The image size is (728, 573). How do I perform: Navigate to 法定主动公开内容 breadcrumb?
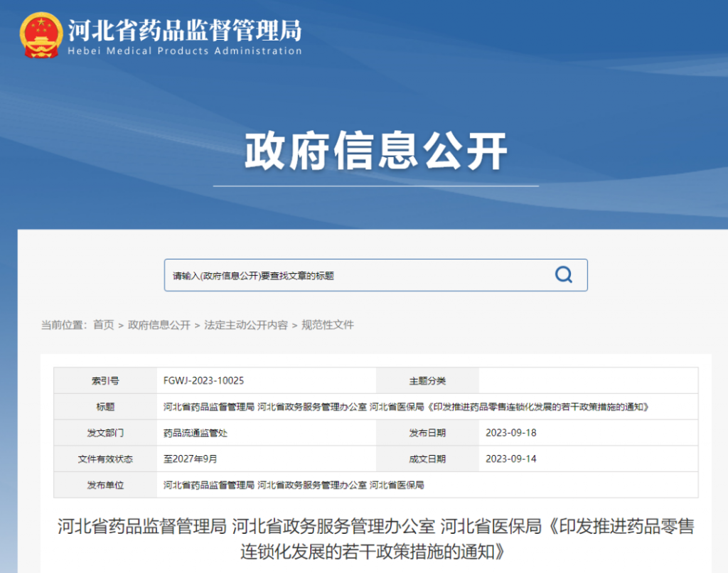pyautogui.click(x=246, y=325)
